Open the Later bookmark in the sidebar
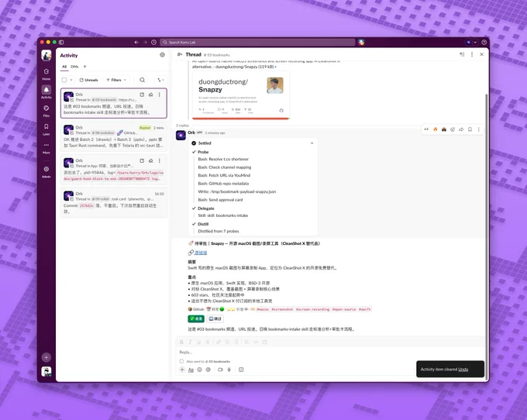Screen dimensions: 527x420 point(46,129)
